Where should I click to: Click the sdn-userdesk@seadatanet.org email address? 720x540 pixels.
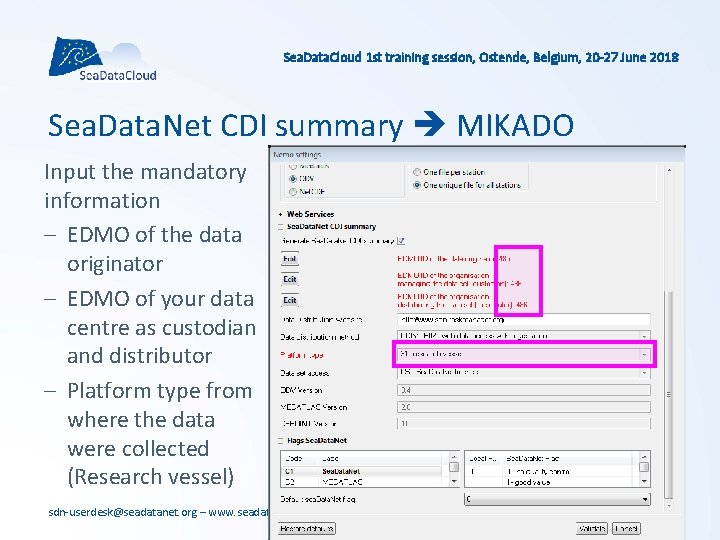(x=123, y=512)
